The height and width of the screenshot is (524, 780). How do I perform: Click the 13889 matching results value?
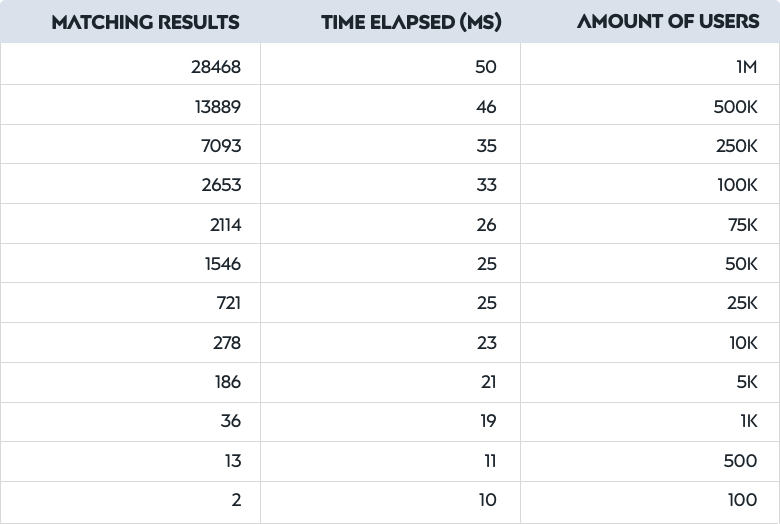(x=217, y=106)
